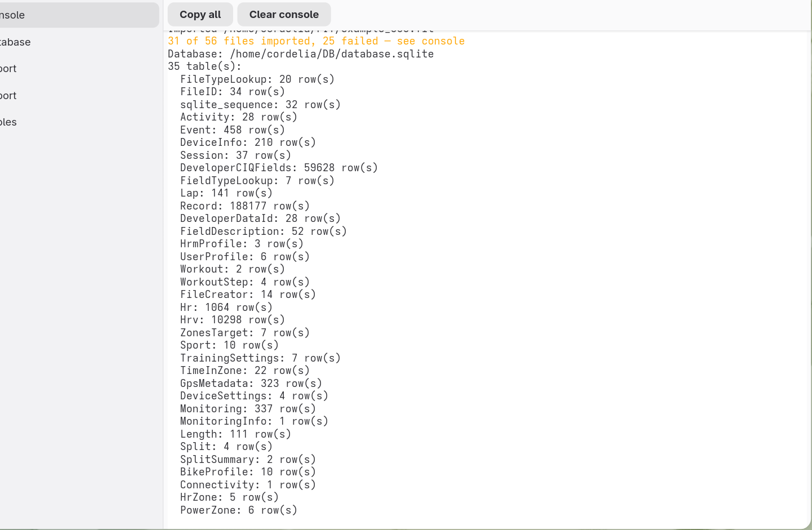Click the Hrv: 10298 row(s) entry

[233, 320]
